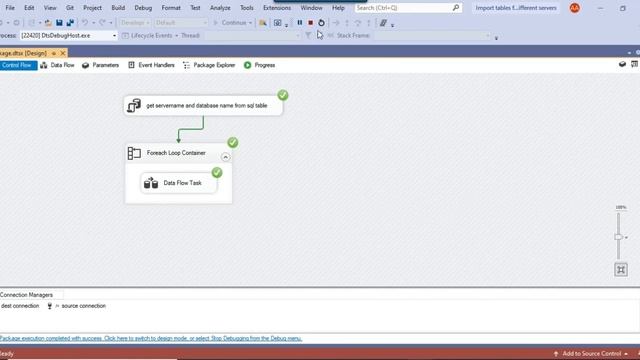
Task: Restart the debug session
Action: click(322, 23)
